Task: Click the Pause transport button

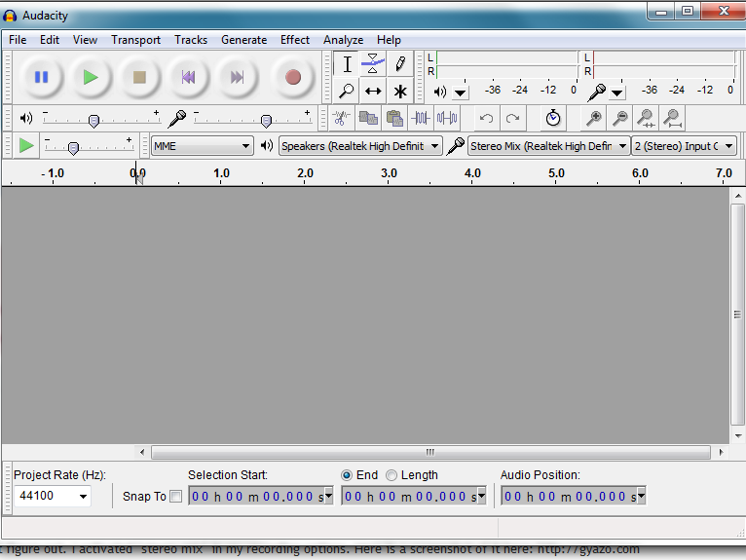Action: (42, 77)
